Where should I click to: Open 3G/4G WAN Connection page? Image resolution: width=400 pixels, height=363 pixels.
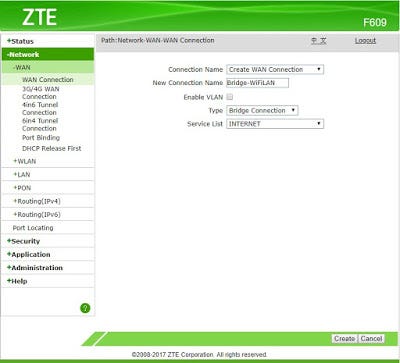tap(41, 93)
